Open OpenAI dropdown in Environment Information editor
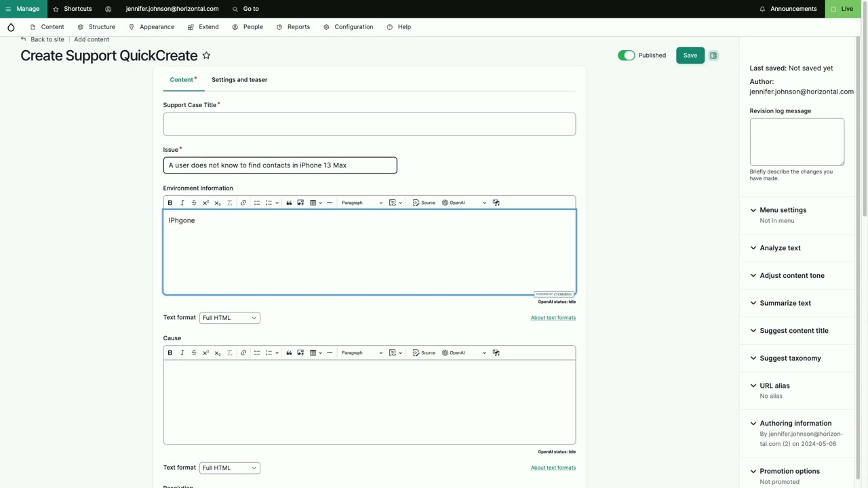Viewport: 868px width, 488px height. tap(465, 203)
